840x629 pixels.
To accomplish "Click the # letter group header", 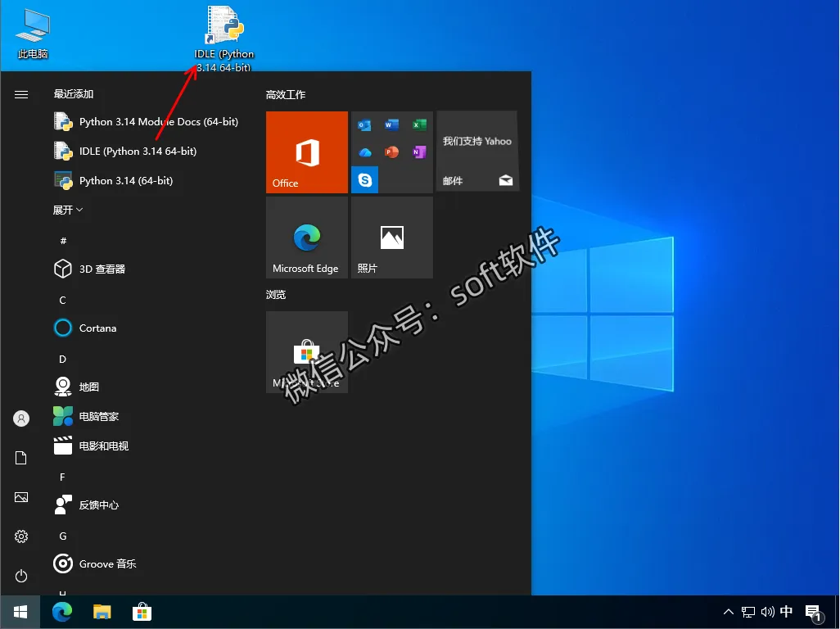I will pos(63,241).
